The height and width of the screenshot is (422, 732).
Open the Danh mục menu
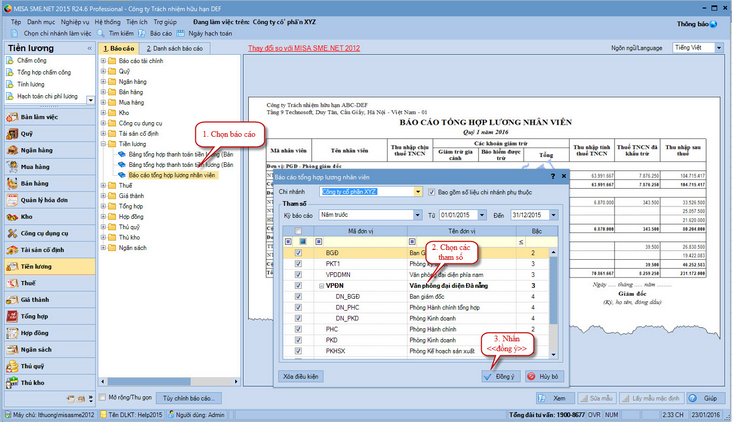[41, 22]
